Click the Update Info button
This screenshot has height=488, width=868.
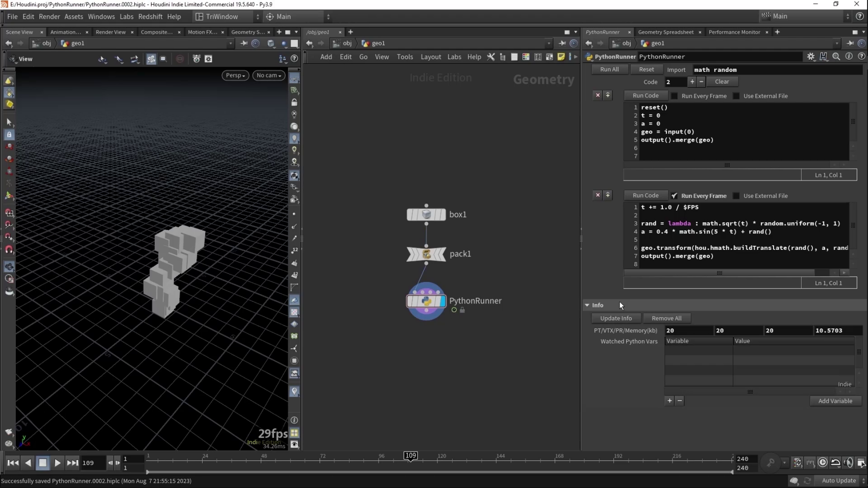pyautogui.click(x=616, y=318)
